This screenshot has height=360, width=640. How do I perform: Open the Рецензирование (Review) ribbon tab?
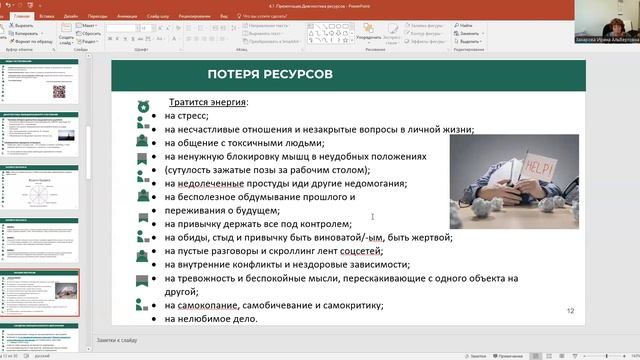point(195,16)
